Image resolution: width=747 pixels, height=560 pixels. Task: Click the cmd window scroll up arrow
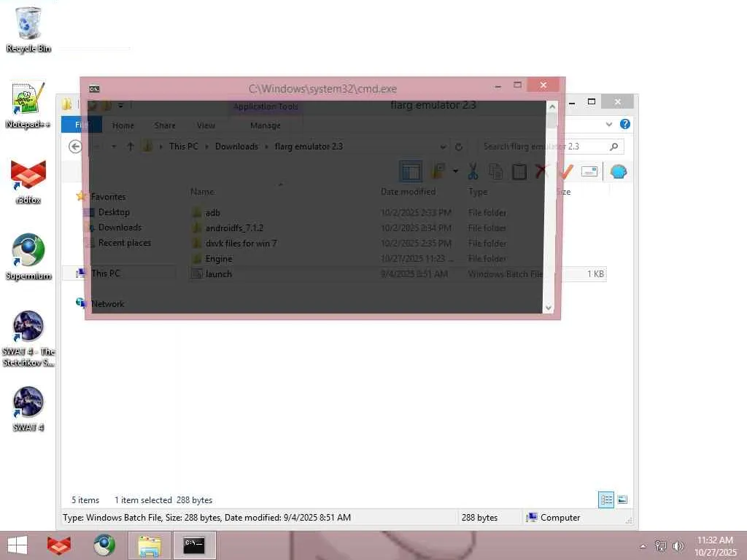coord(551,106)
